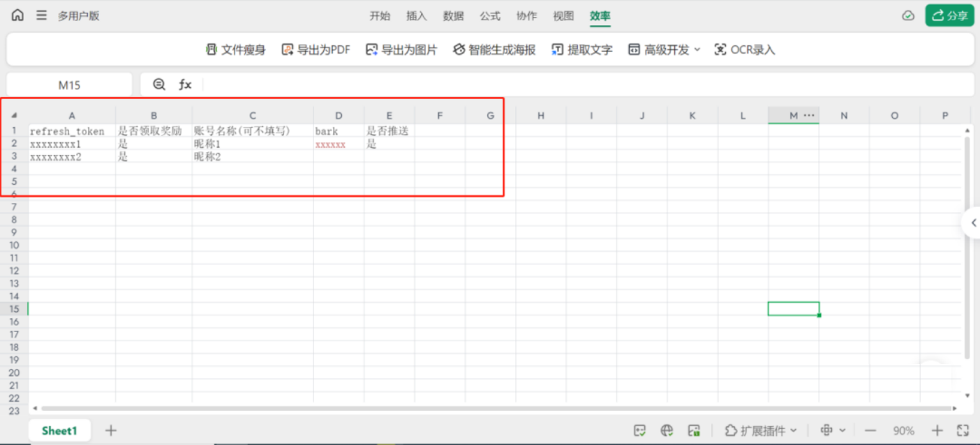980x445 pixels.
Task: Switch to the 开始 tab
Action: coord(380,16)
